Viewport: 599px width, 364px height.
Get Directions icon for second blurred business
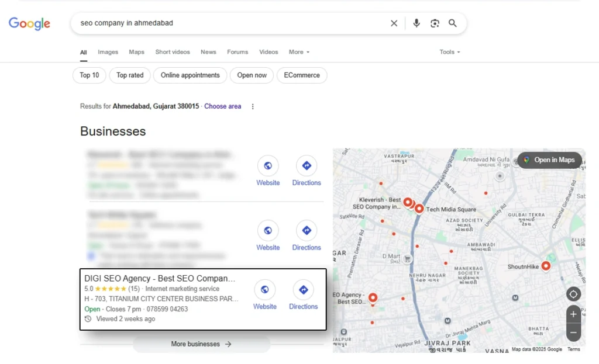(x=307, y=230)
